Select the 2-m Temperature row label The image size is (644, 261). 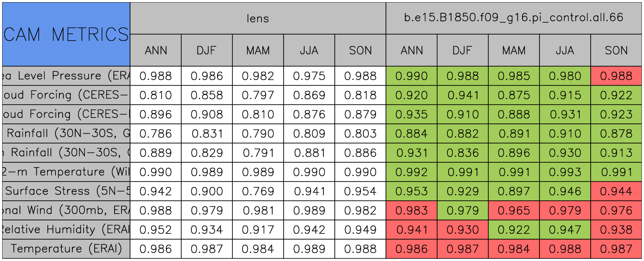[x=66, y=172]
